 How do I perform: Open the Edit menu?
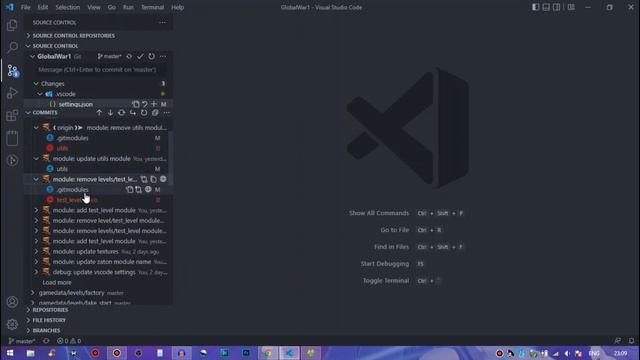[42, 7]
